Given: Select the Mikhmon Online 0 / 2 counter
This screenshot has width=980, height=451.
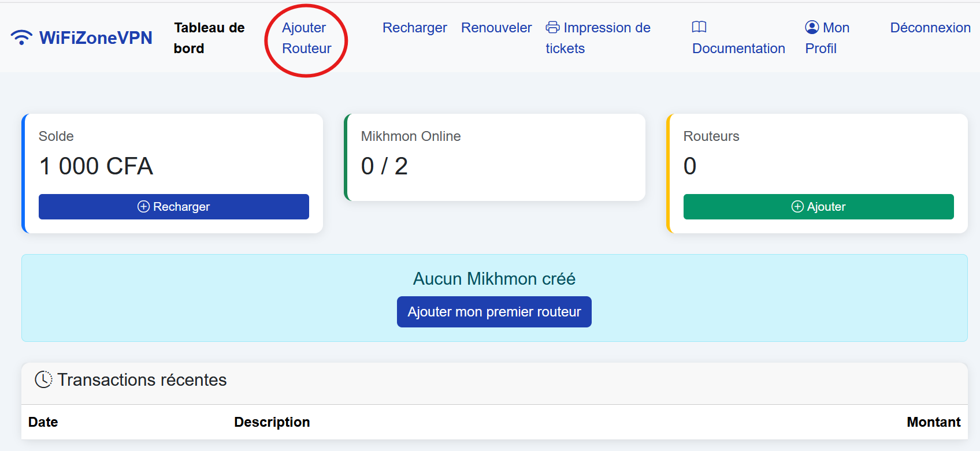Looking at the screenshot, I should 385,166.
